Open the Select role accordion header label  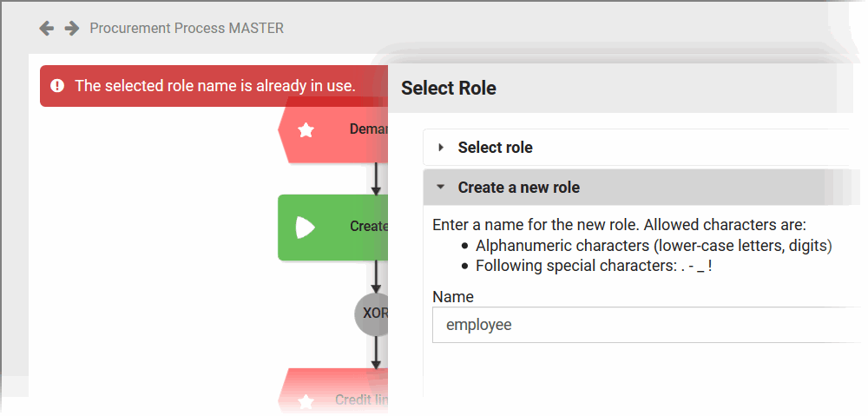495,148
